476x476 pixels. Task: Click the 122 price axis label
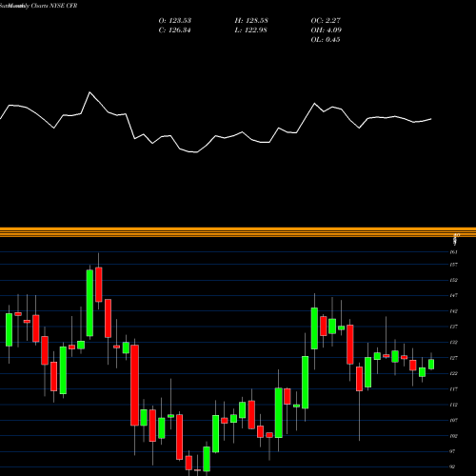click(454, 373)
